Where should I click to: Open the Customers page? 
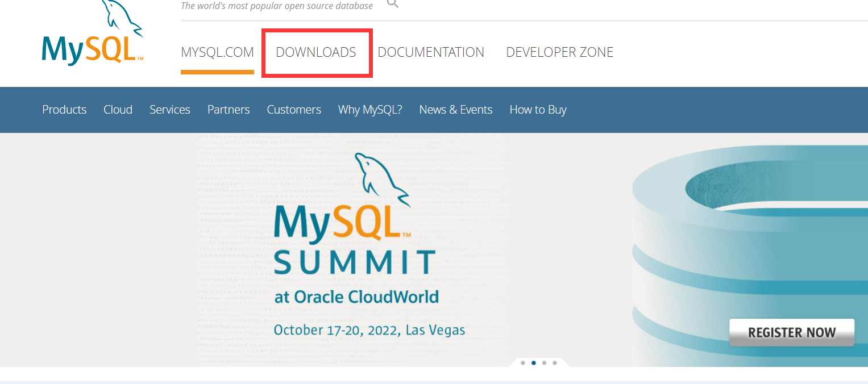coord(294,110)
